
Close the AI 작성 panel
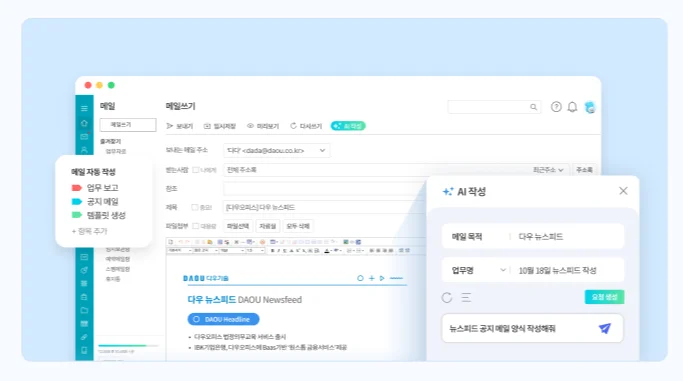[x=623, y=191]
